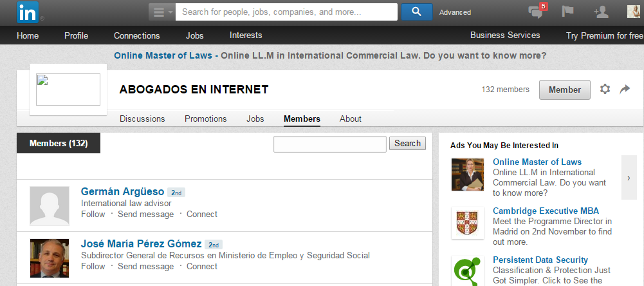This screenshot has height=286, width=644.
Task: Click the account profile photo thumbnail
Action: coord(633,12)
